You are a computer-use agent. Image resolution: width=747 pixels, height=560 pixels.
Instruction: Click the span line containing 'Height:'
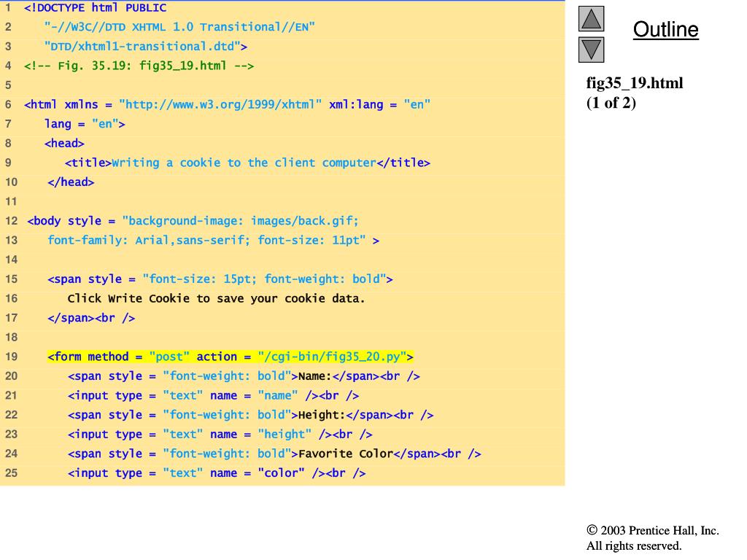coord(251,415)
